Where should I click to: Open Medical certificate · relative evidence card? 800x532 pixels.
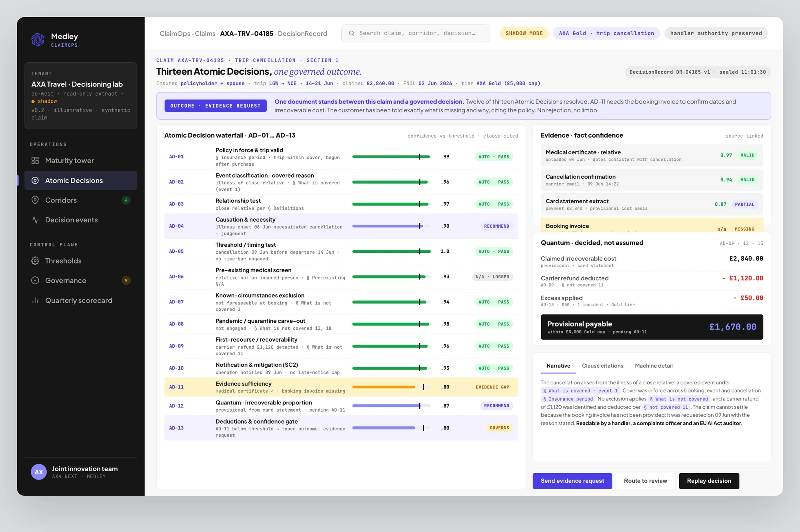point(652,155)
